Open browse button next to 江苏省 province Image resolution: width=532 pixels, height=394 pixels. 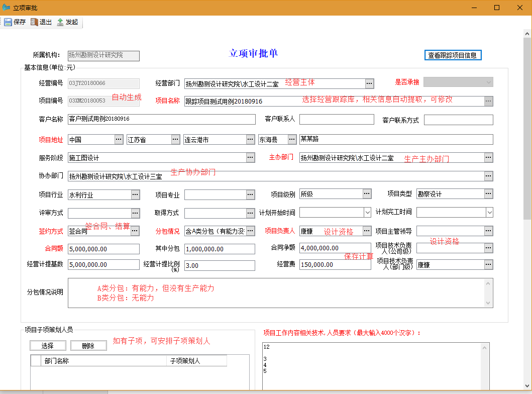click(x=175, y=139)
